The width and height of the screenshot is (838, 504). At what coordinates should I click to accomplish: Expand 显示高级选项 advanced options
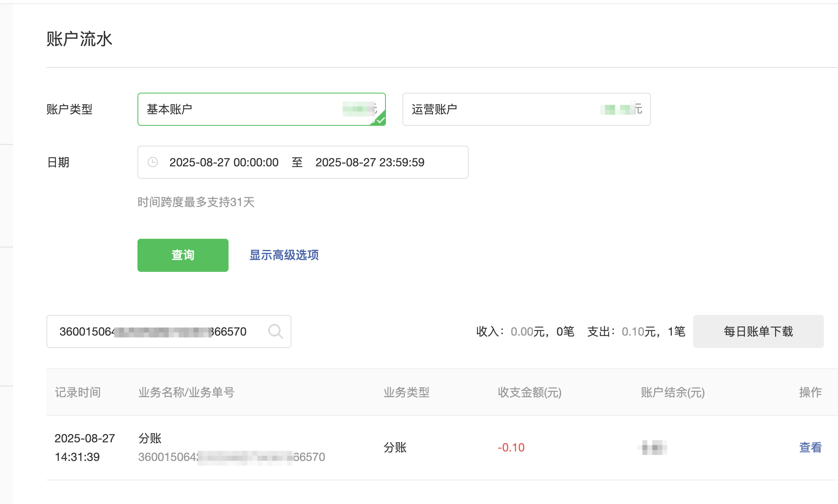coord(284,255)
